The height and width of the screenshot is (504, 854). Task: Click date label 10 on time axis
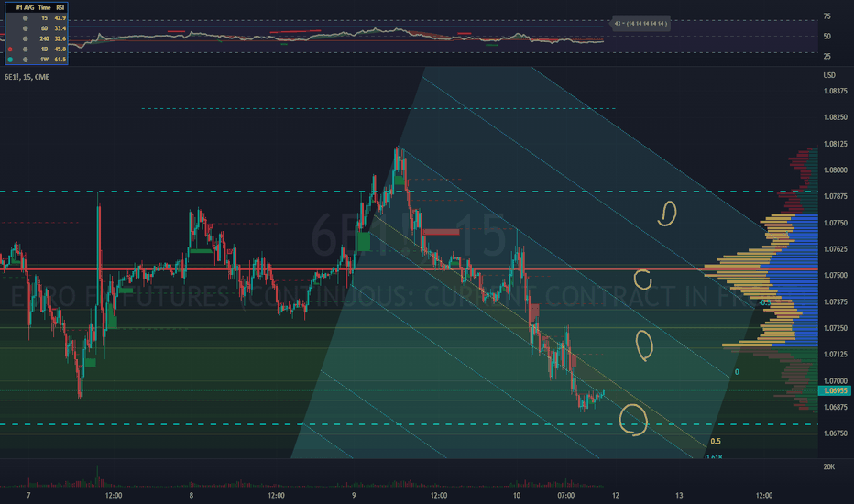pos(516,495)
